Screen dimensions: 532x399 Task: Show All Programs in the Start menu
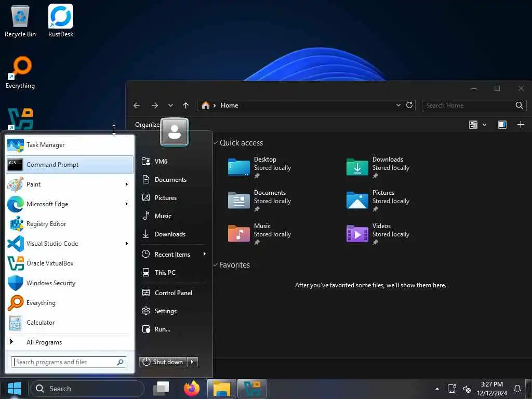coord(70,342)
